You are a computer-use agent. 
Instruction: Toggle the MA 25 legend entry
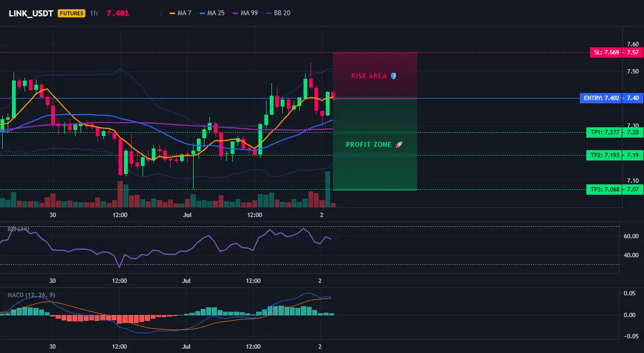212,13
